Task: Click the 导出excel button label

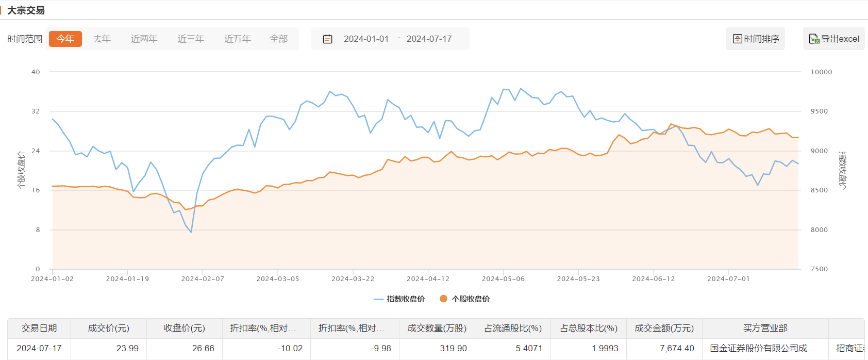Action: [840, 39]
